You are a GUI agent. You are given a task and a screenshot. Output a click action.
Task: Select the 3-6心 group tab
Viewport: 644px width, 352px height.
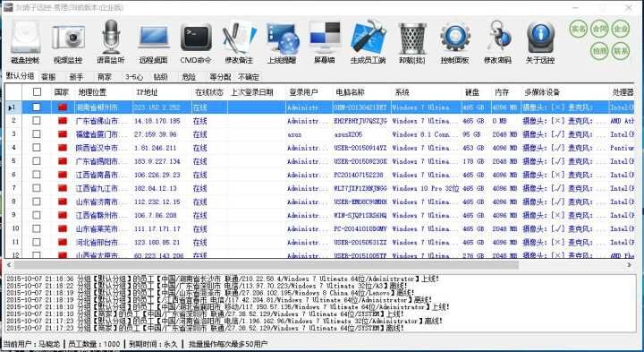(x=134, y=77)
